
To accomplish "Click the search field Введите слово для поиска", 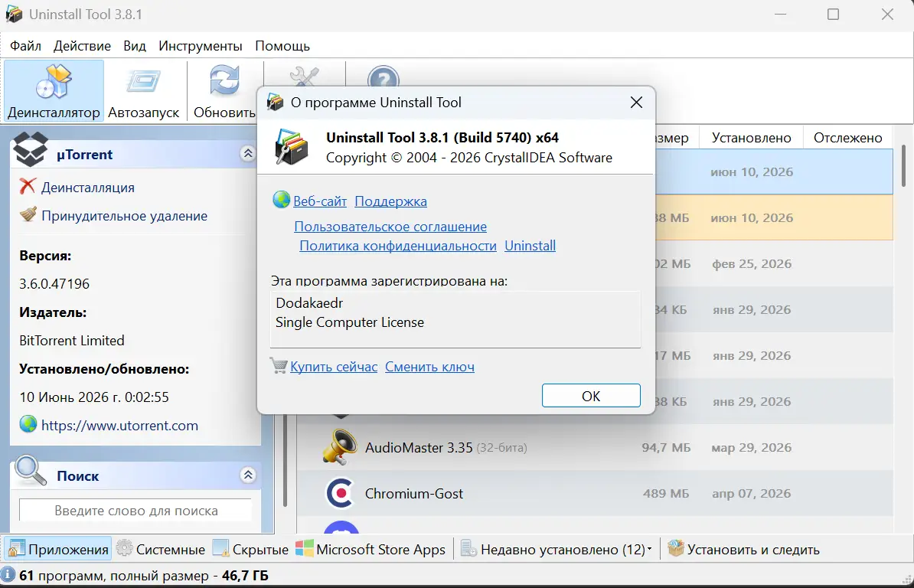I will 135,511.
